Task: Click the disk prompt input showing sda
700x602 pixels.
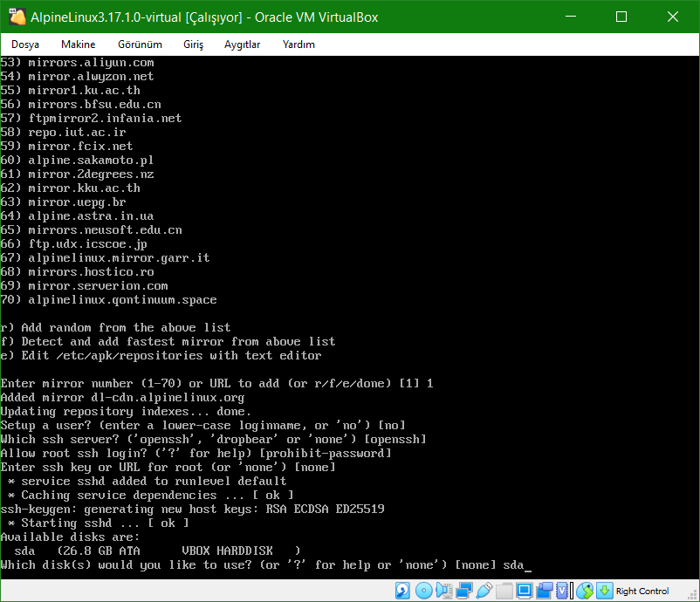Action: click(517, 565)
